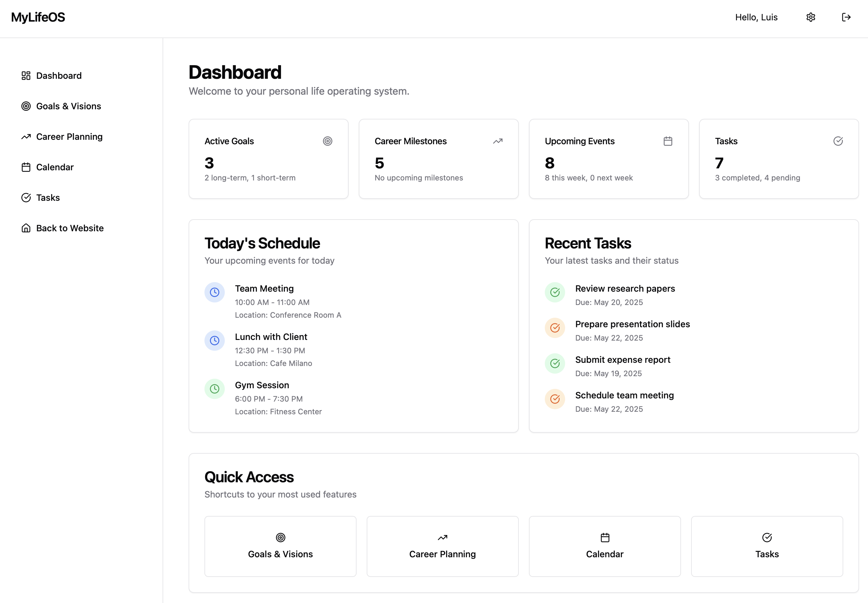Screen dimensions: 868x603
Task: Click the MyLifeOS logo
Action: (x=38, y=17)
